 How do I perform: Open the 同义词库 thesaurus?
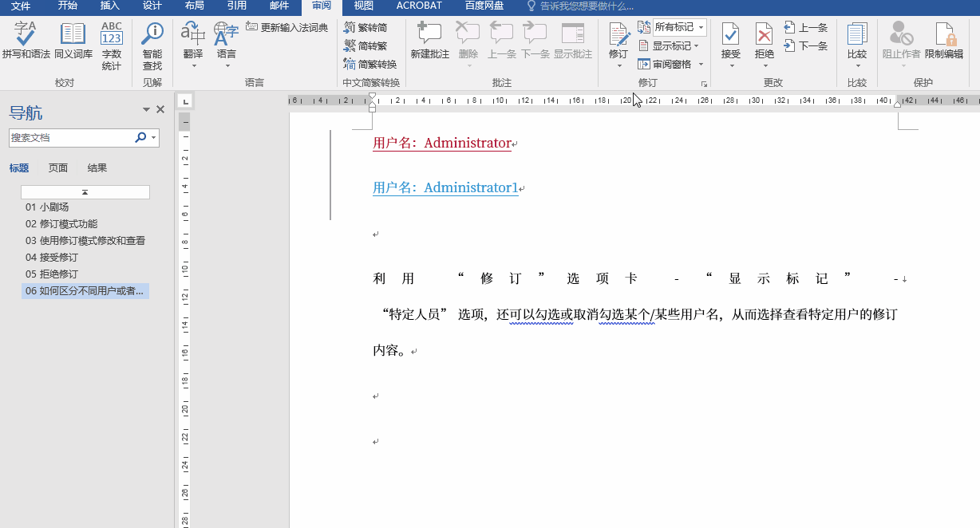coord(73,41)
